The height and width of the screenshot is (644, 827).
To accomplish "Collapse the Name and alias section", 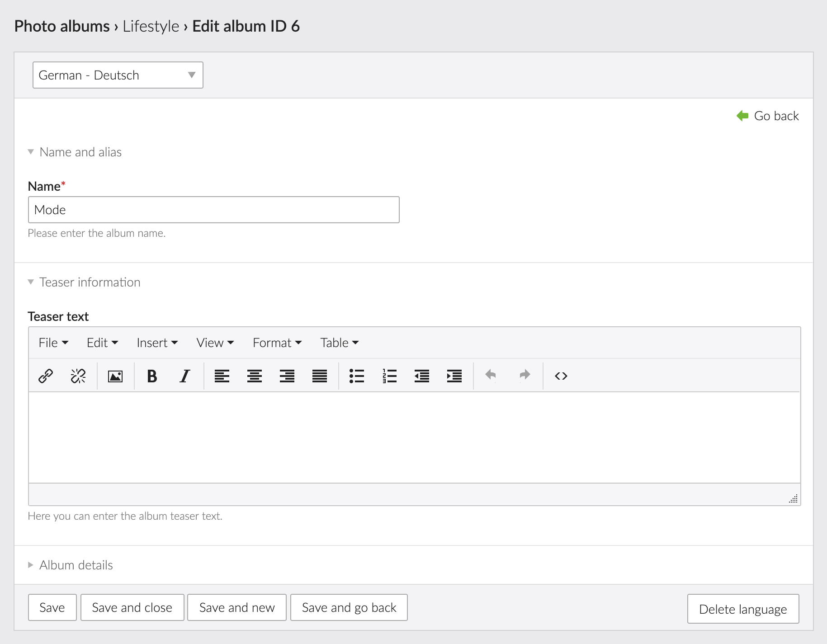I will (80, 152).
